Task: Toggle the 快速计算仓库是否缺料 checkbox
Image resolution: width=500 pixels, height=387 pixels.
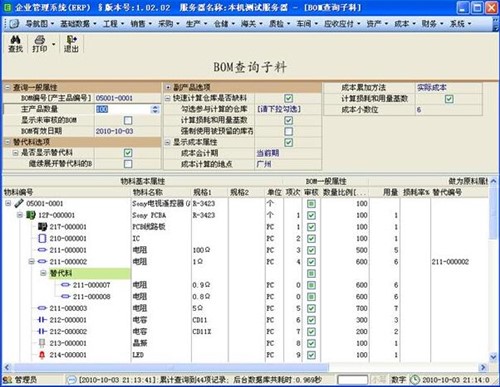Action: tap(289, 98)
